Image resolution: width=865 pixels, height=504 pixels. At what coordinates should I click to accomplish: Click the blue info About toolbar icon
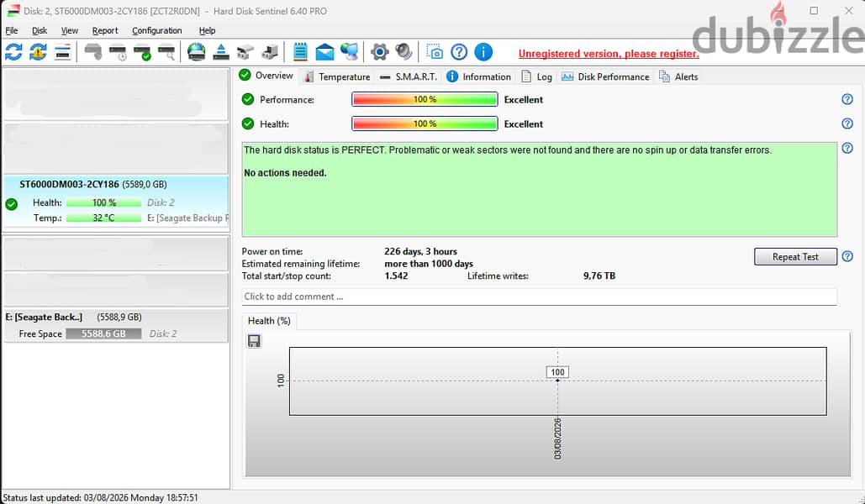pos(483,52)
